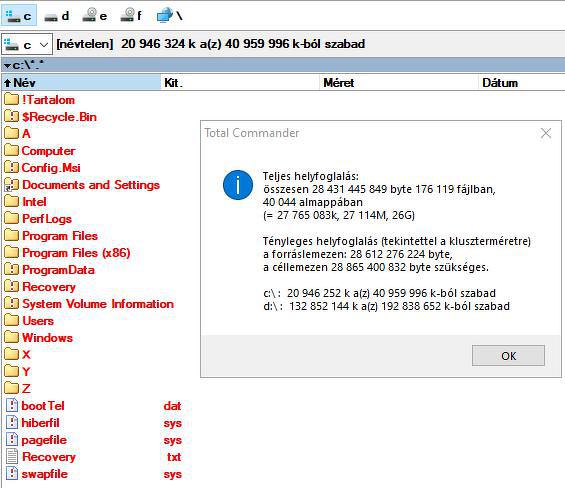Select folder Y icon
Screen dimensions: 565x488
[12, 371]
